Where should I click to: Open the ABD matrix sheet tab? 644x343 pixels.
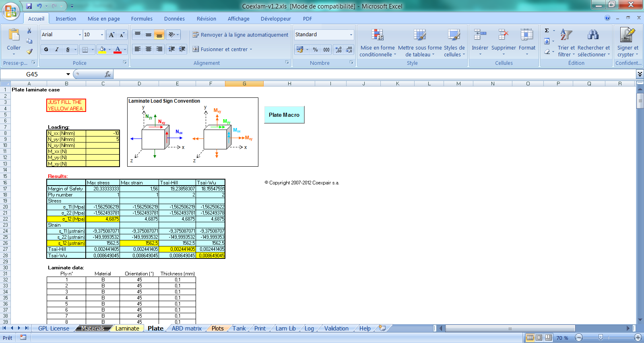coord(186,329)
